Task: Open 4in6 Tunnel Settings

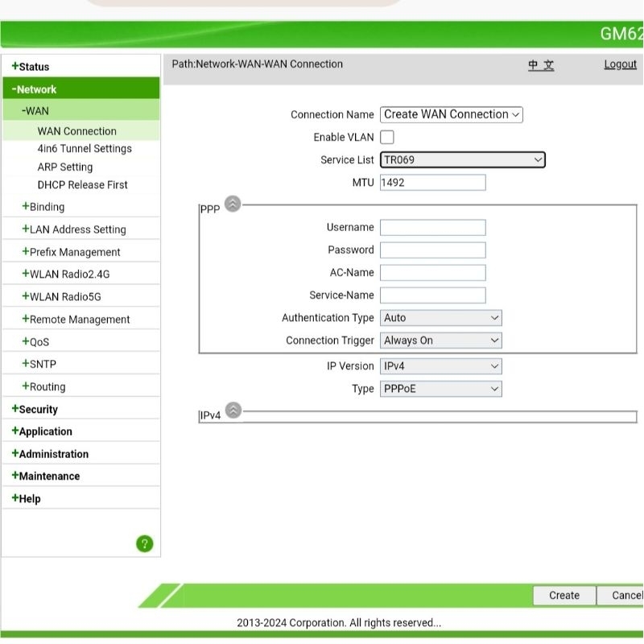Action: [x=85, y=149]
